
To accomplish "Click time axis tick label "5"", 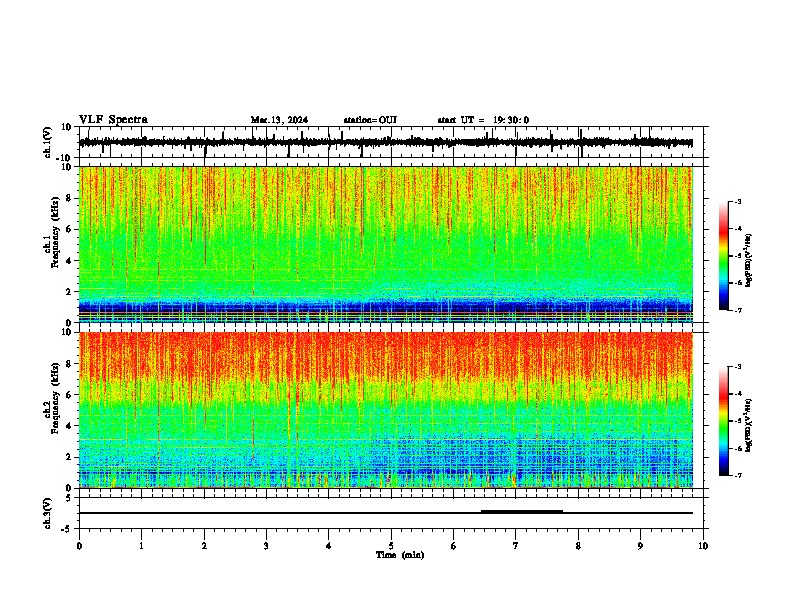I will pyautogui.click(x=391, y=546).
